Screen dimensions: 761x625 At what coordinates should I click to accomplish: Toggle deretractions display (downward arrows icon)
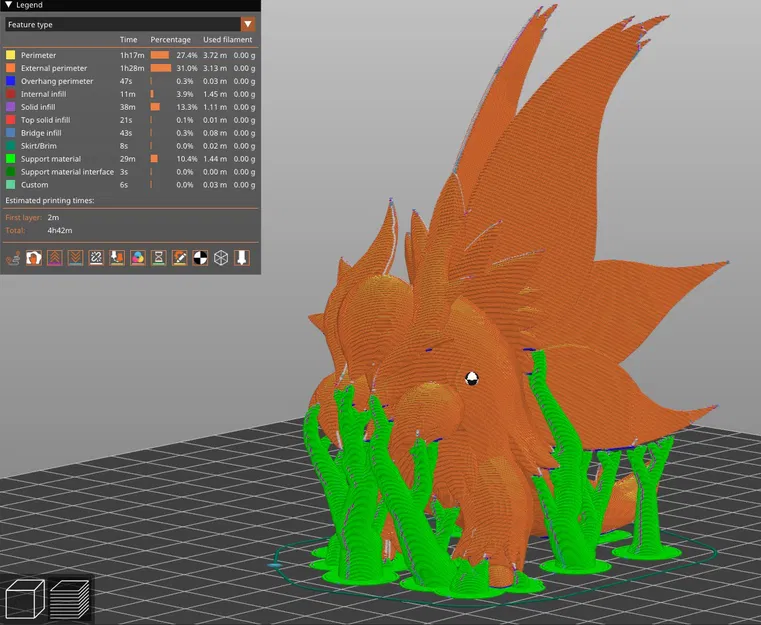75,258
